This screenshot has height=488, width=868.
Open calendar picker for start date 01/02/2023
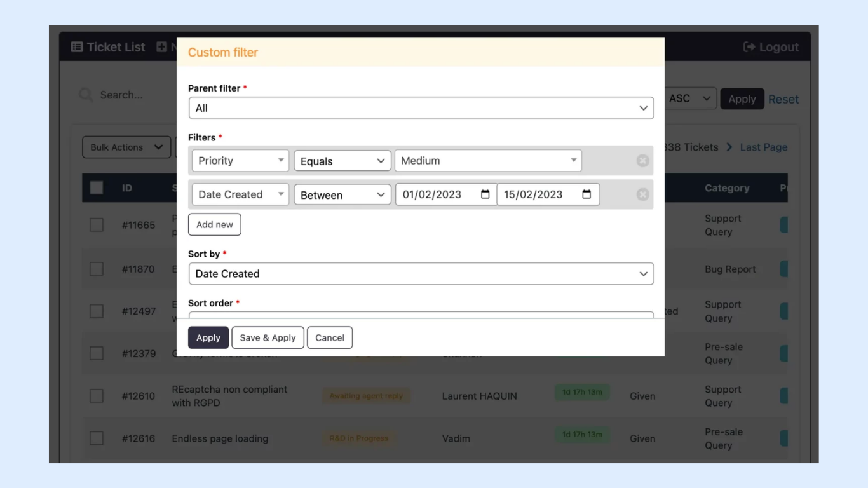485,194
